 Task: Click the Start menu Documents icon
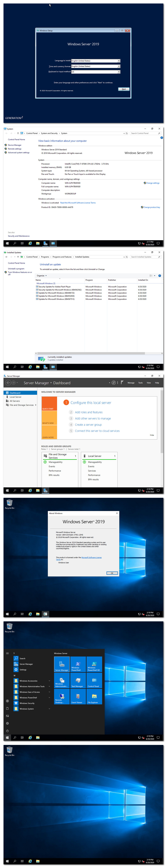point(7,708)
